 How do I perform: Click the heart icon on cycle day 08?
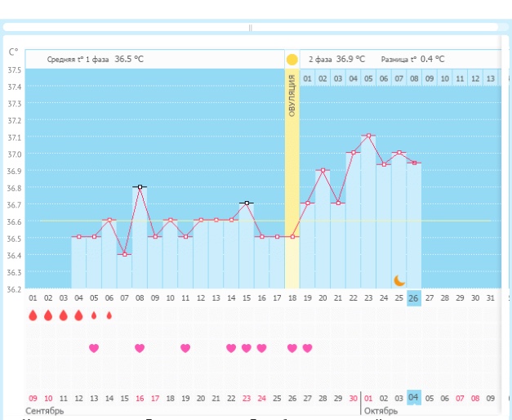[140, 348]
